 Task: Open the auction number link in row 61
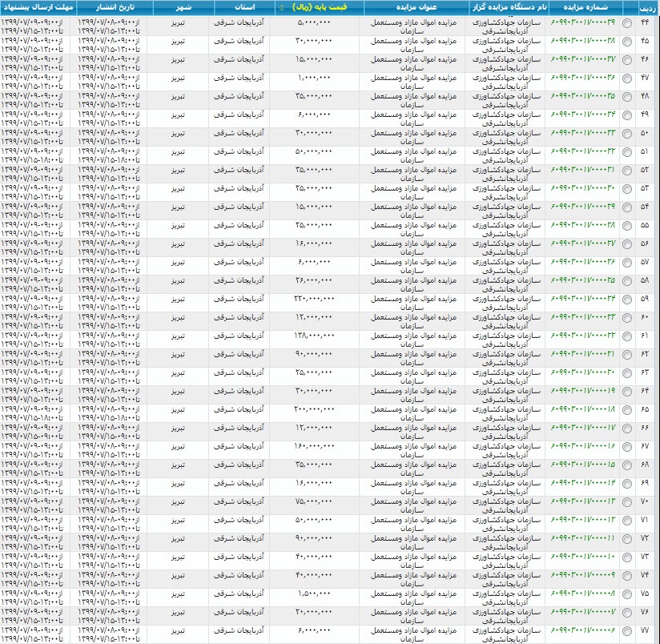(584, 336)
